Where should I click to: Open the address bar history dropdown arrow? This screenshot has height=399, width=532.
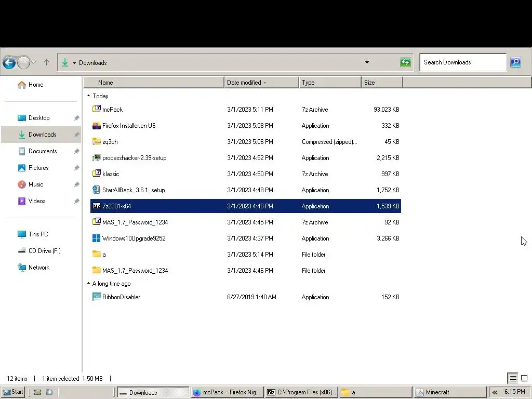(x=367, y=62)
